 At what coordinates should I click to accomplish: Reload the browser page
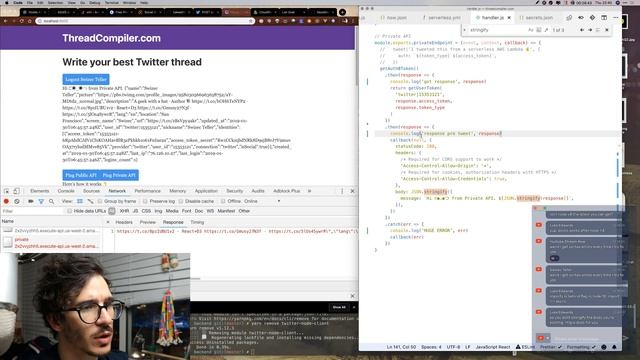pyautogui.click(x=22, y=21)
